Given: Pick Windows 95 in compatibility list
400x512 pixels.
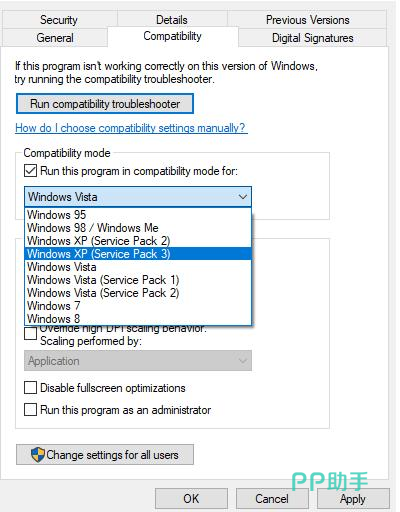Looking at the screenshot, I should (x=138, y=215).
